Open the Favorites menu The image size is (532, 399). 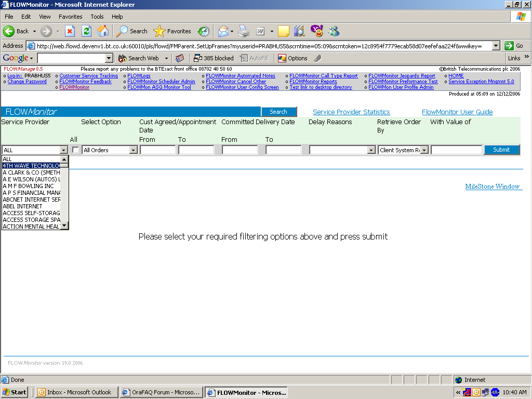71,17
